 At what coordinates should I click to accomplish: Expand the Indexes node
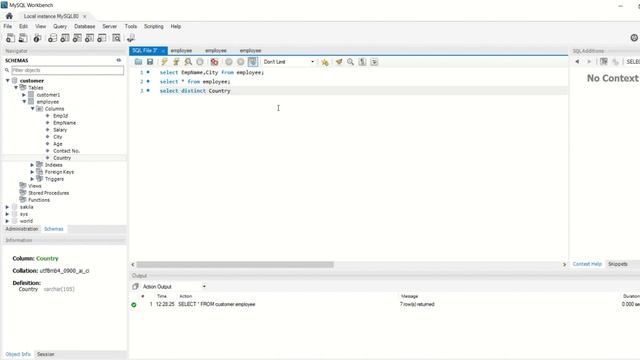pyautogui.click(x=32, y=165)
